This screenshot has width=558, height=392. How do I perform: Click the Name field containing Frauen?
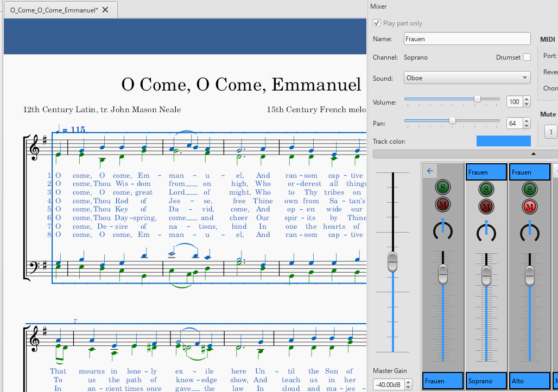pos(467,39)
